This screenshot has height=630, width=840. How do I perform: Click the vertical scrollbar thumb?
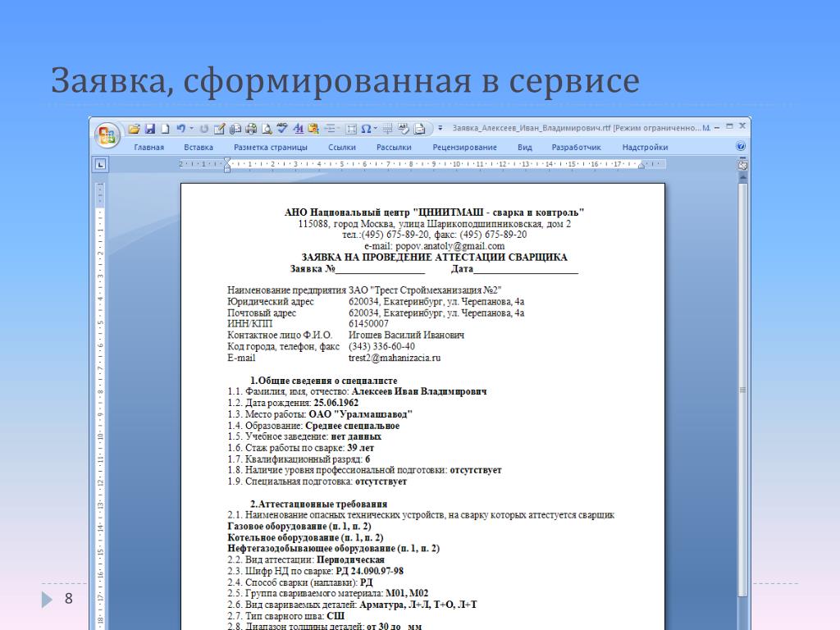[742, 390]
